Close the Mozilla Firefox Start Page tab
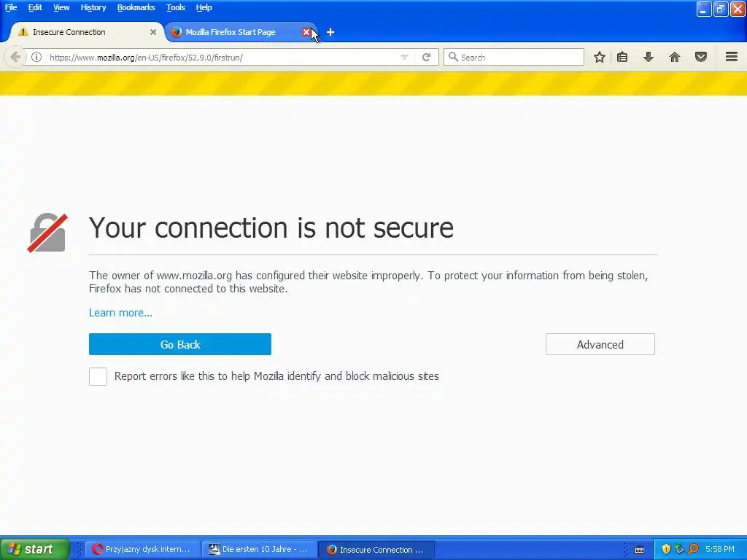This screenshot has height=560, width=747. coord(306,32)
